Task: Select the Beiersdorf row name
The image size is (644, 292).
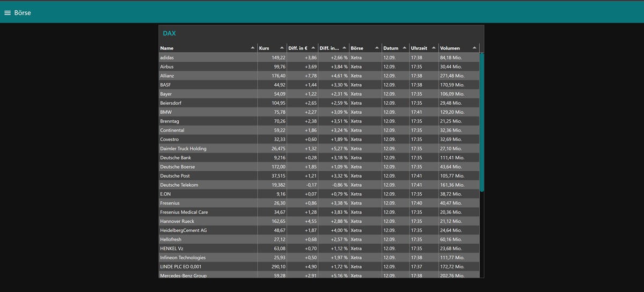Action: click(172, 103)
